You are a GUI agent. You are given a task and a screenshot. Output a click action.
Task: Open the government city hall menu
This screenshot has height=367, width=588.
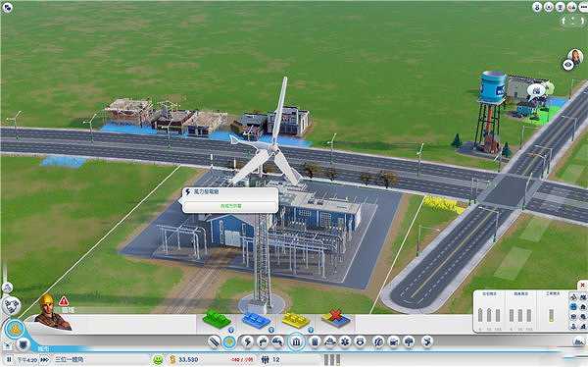(x=296, y=341)
